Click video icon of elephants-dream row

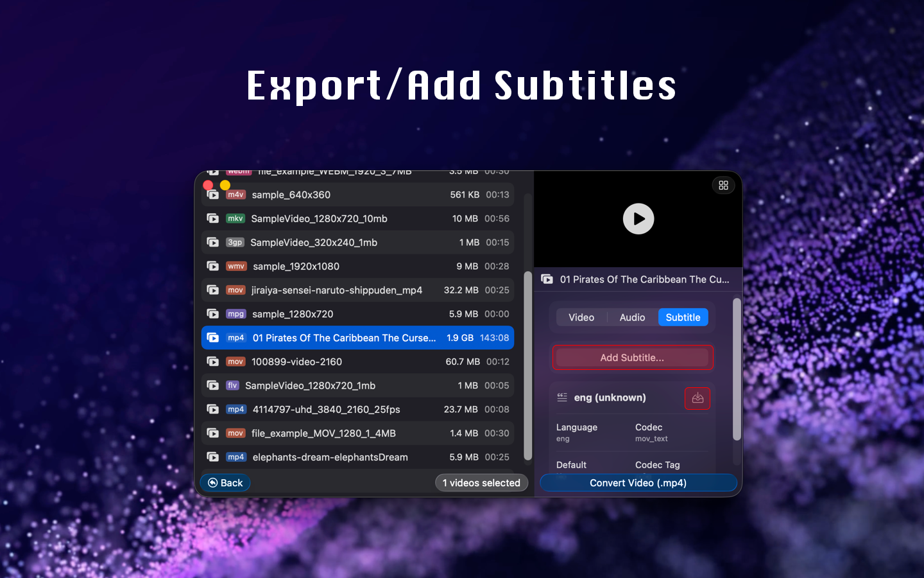(212, 457)
